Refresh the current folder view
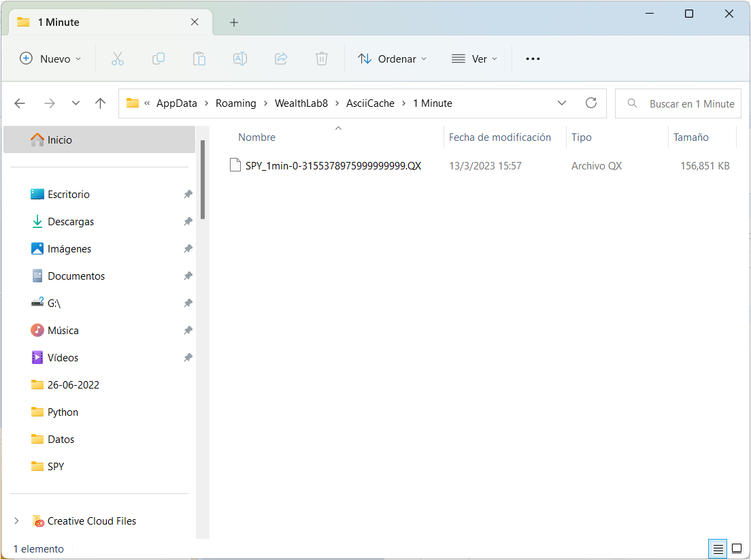This screenshot has width=751, height=560. (591, 103)
